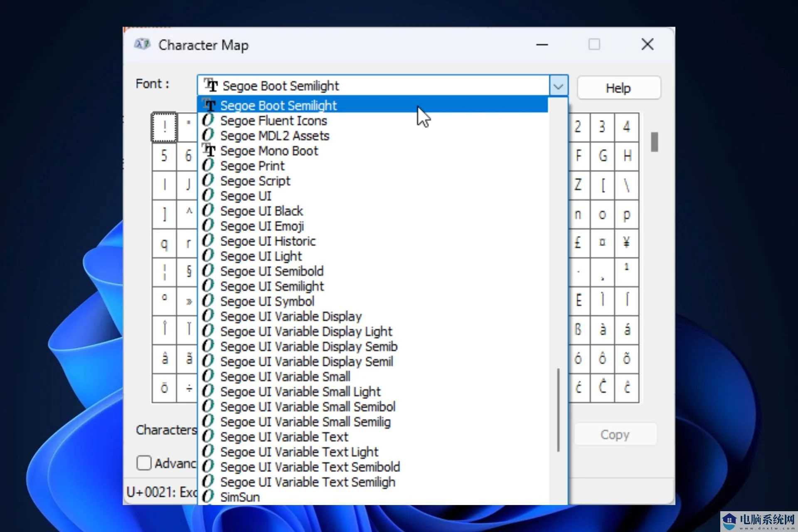This screenshot has height=532, width=798.
Task: Pick Segoe MDL2 Assets from list
Action: click(373, 135)
